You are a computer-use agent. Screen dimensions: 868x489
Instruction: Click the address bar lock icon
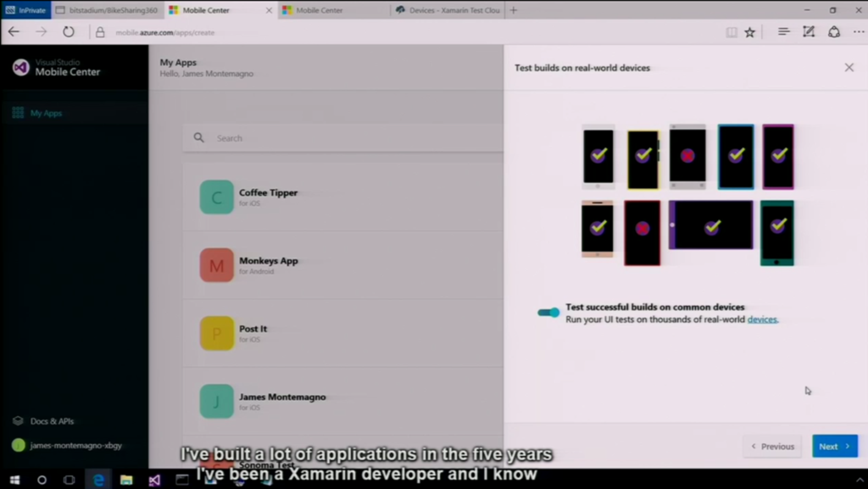[100, 33]
